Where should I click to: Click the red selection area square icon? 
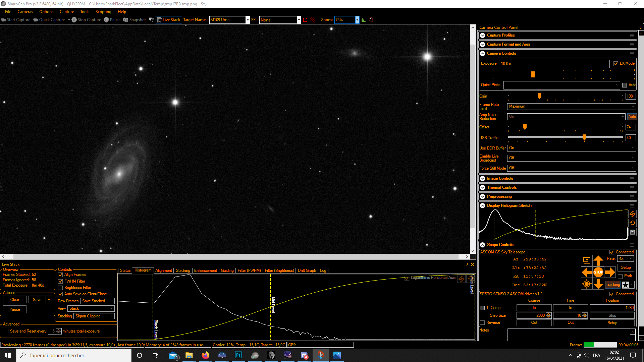[x=305, y=20]
